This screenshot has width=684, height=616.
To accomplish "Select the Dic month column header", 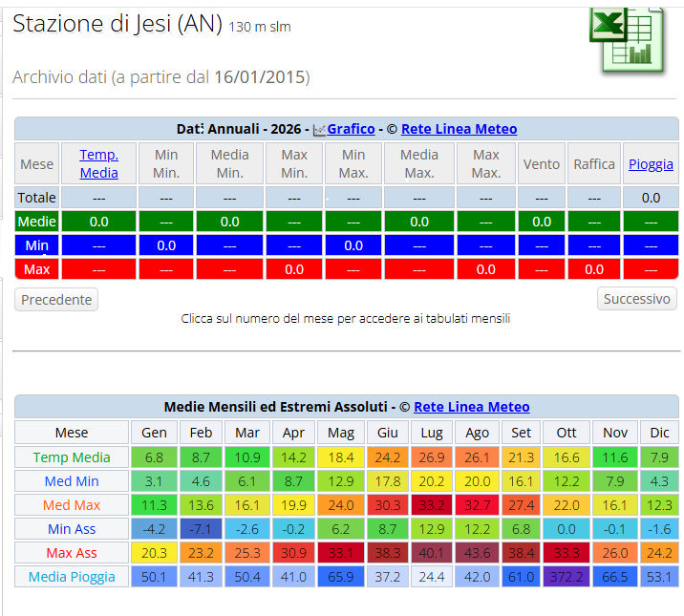I will point(659,433).
